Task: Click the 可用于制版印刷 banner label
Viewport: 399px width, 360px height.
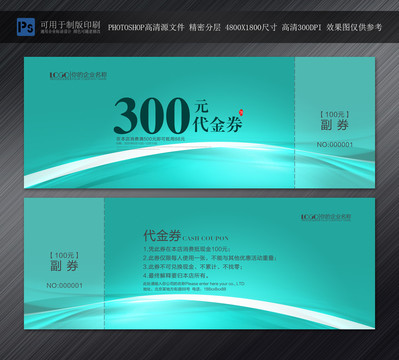Action: [x=70, y=24]
